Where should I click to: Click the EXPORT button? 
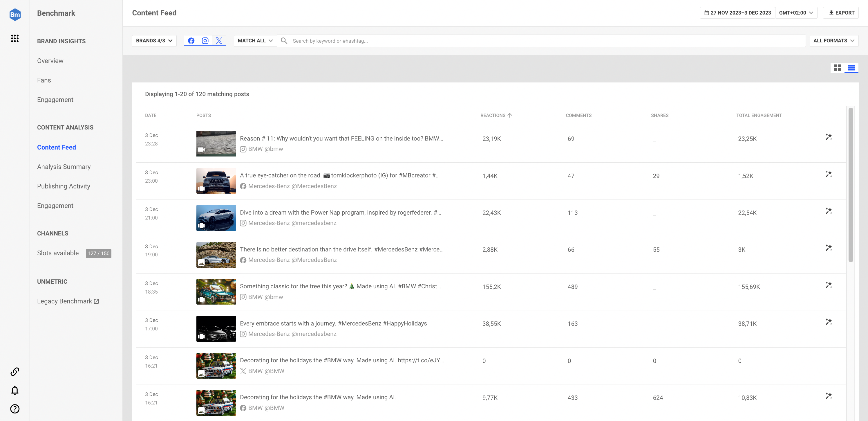[841, 13]
